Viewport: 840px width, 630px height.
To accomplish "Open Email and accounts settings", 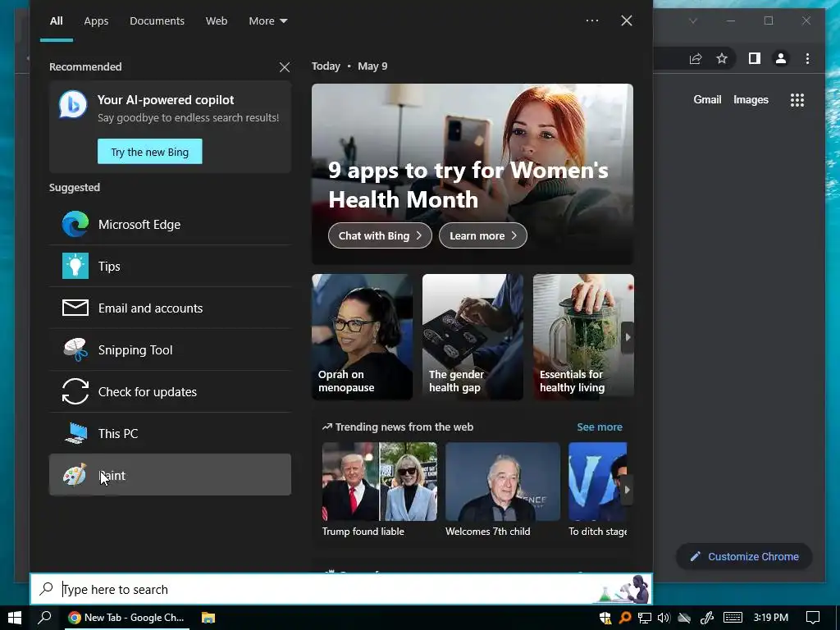I will click(170, 308).
